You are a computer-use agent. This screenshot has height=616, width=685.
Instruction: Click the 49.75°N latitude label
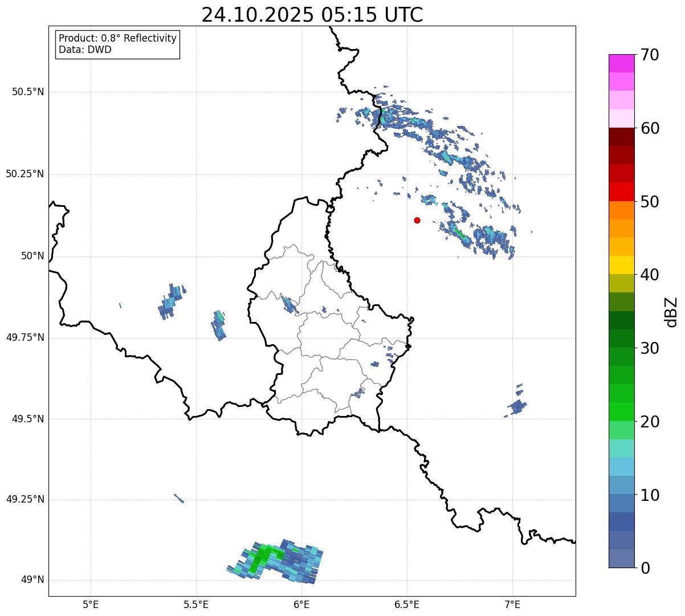coord(25,337)
